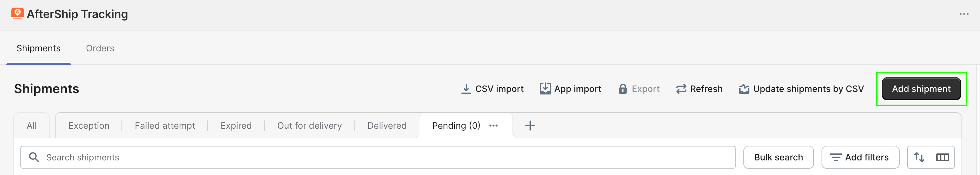Open the top-right three-dot app menu
This screenshot has height=175, width=980.
(964, 14)
